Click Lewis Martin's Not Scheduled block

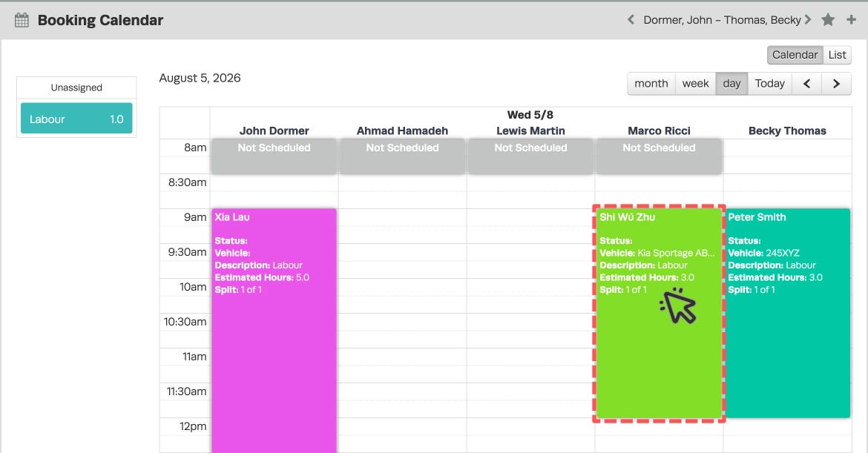point(531,156)
